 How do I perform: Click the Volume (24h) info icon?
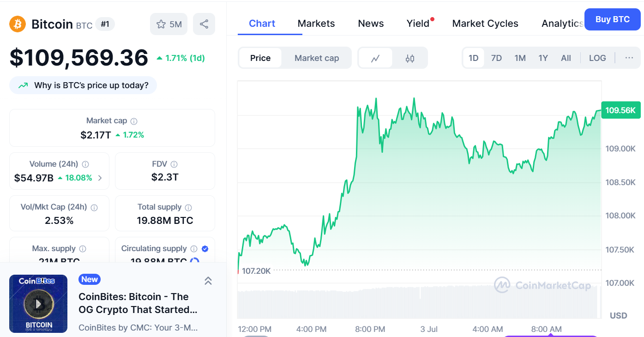[85, 164]
